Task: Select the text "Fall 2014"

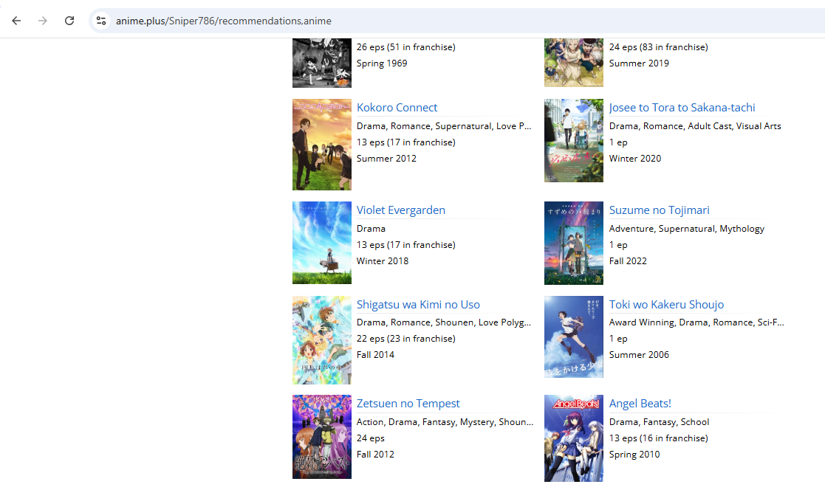Action: click(x=375, y=354)
